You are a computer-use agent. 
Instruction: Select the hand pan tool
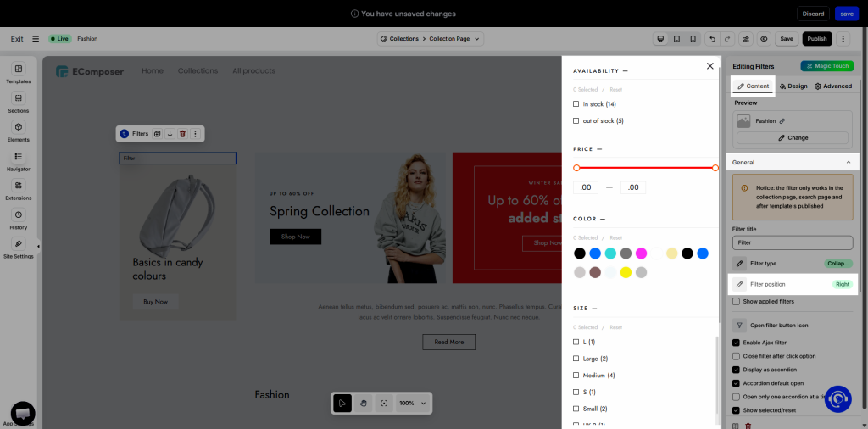[364, 404]
